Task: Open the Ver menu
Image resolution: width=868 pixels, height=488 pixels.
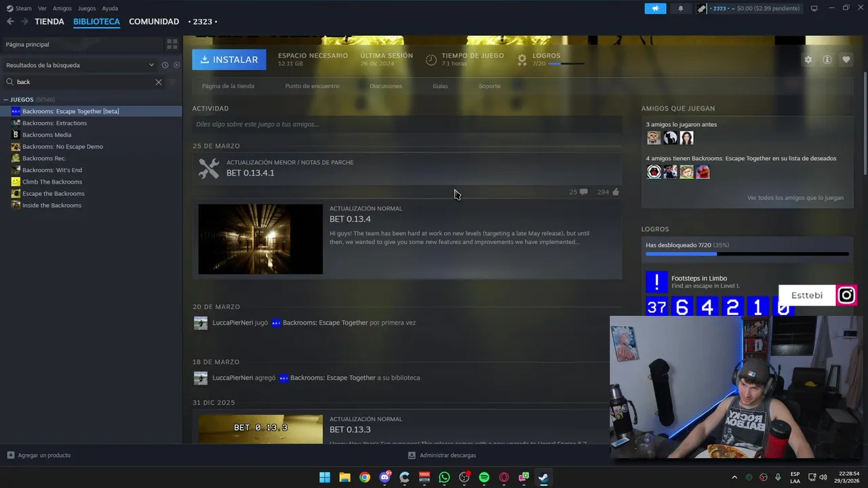Action: (x=42, y=8)
